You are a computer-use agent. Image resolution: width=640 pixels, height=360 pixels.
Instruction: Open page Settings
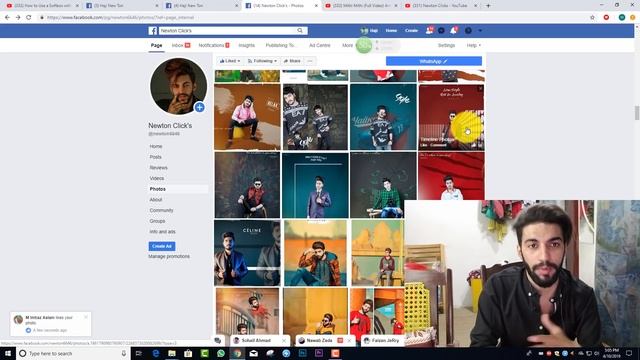pos(446,45)
